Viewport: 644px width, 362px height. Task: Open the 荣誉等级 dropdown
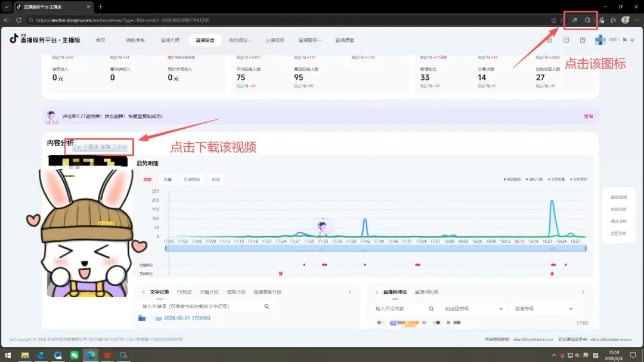[x=543, y=308]
